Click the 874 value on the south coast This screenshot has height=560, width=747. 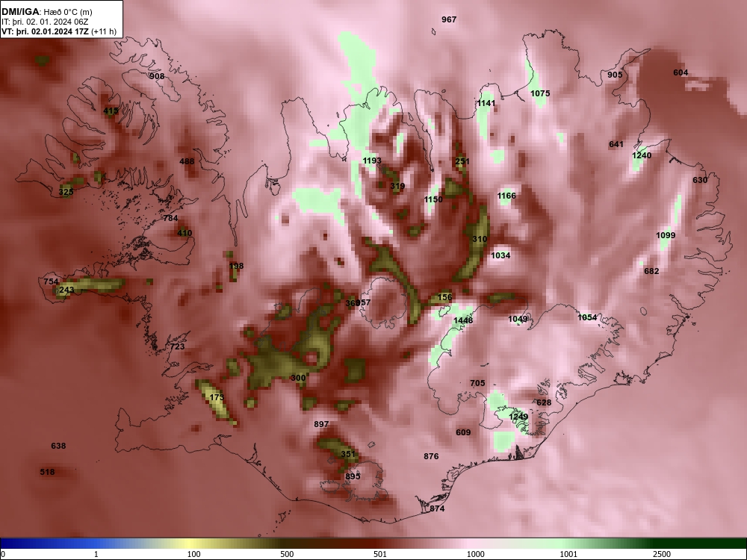437,508
